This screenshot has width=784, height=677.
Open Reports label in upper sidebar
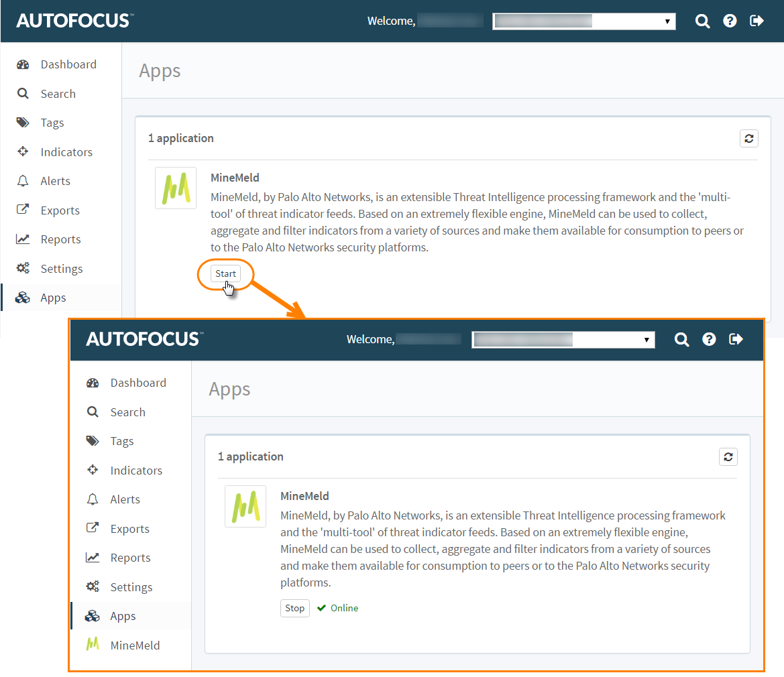point(60,239)
